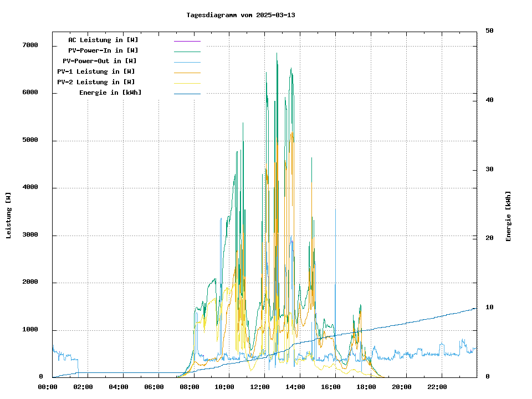Click the 12:00 tick on time axis
Screen dimensions: 532x399
point(264,387)
